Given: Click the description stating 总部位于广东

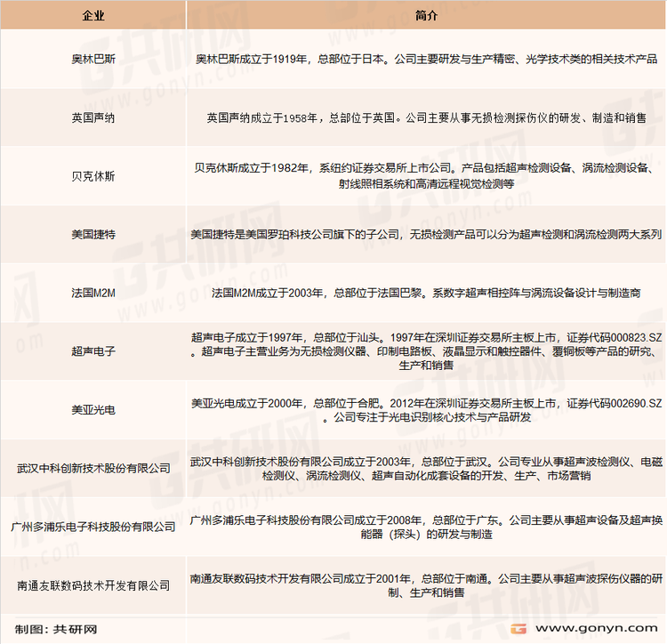Looking at the screenshot, I should (x=426, y=527).
